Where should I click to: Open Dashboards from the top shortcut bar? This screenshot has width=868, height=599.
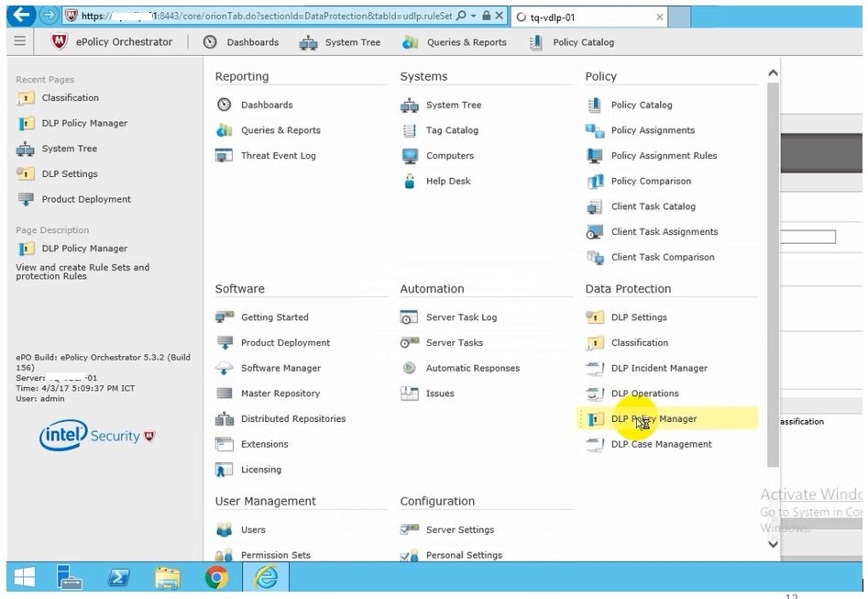pos(241,42)
